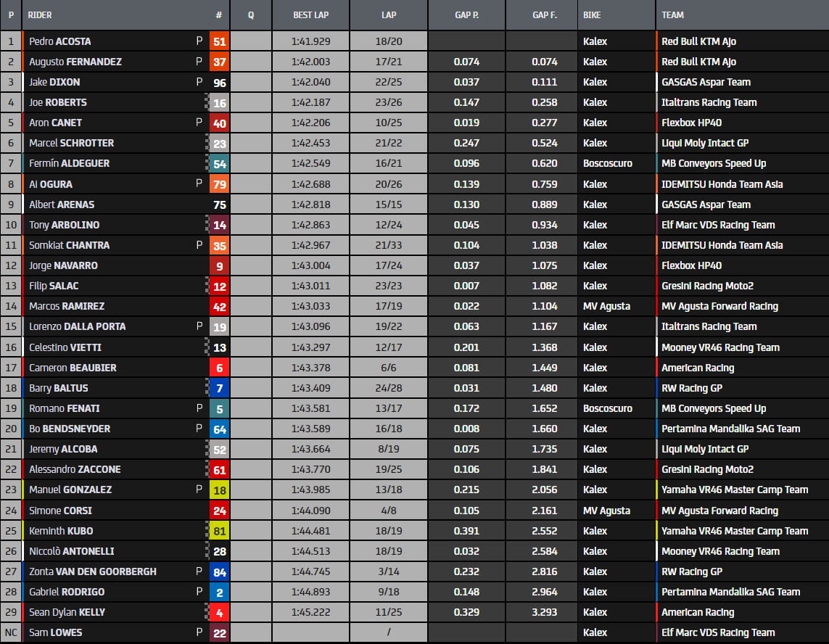Click Jake Dixon's number 96 badge

point(219,83)
